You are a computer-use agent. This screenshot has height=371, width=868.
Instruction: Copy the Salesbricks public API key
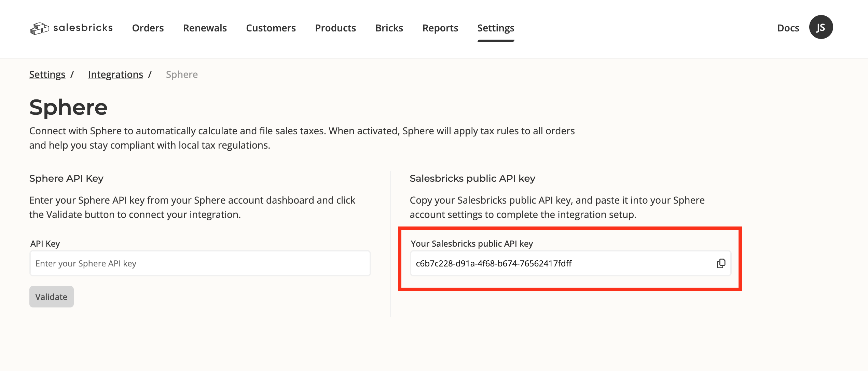[x=721, y=263]
